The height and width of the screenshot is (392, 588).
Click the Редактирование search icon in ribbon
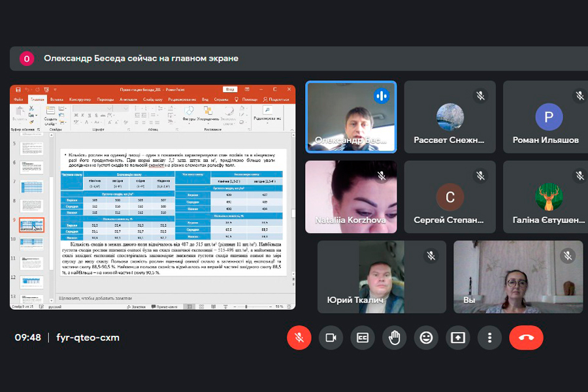267,110
